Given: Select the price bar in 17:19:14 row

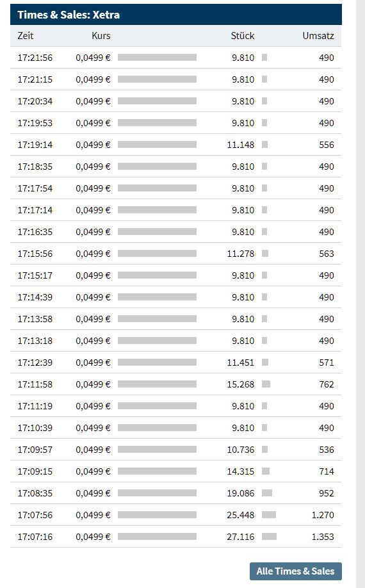Looking at the screenshot, I should pyautogui.click(x=157, y=144).
